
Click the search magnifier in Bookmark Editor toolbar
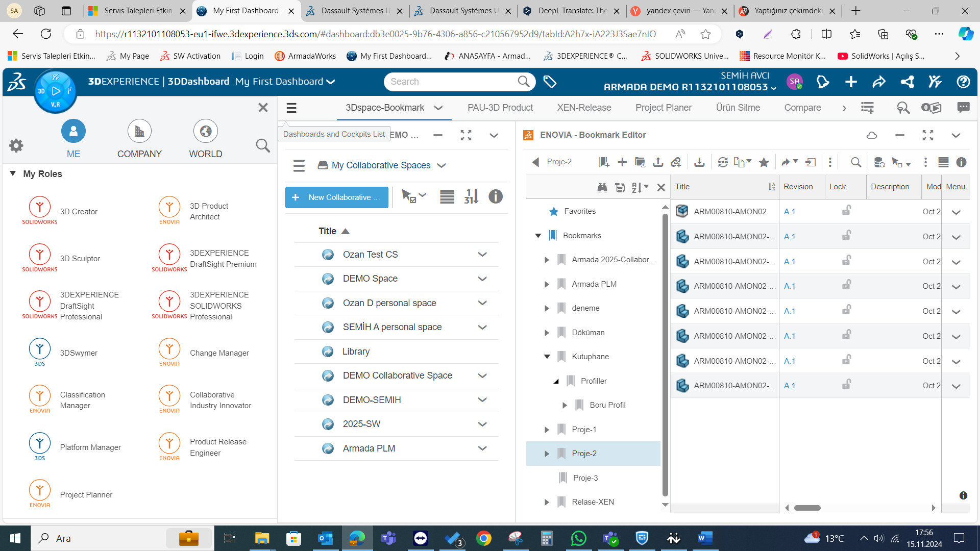pos(856,162)
